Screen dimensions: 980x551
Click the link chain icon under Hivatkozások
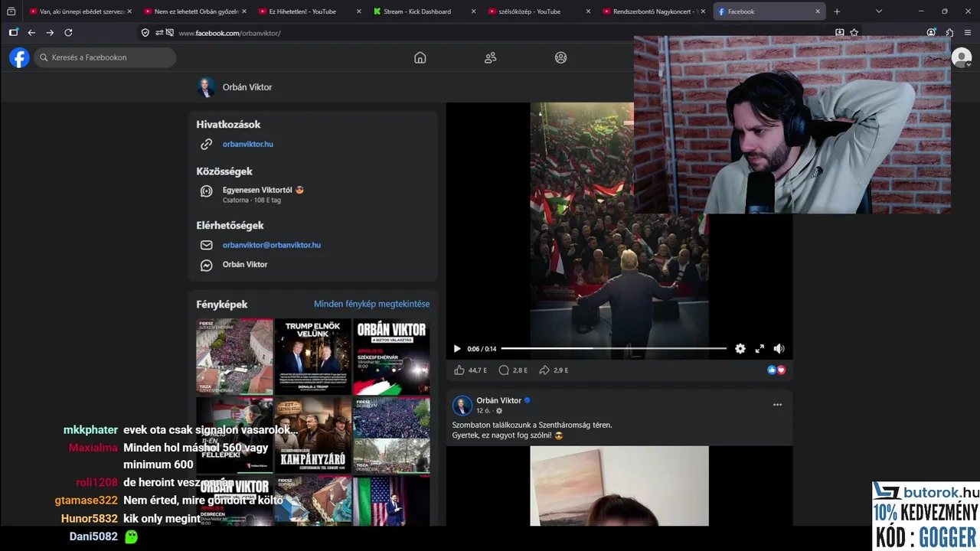coord(206,144)
